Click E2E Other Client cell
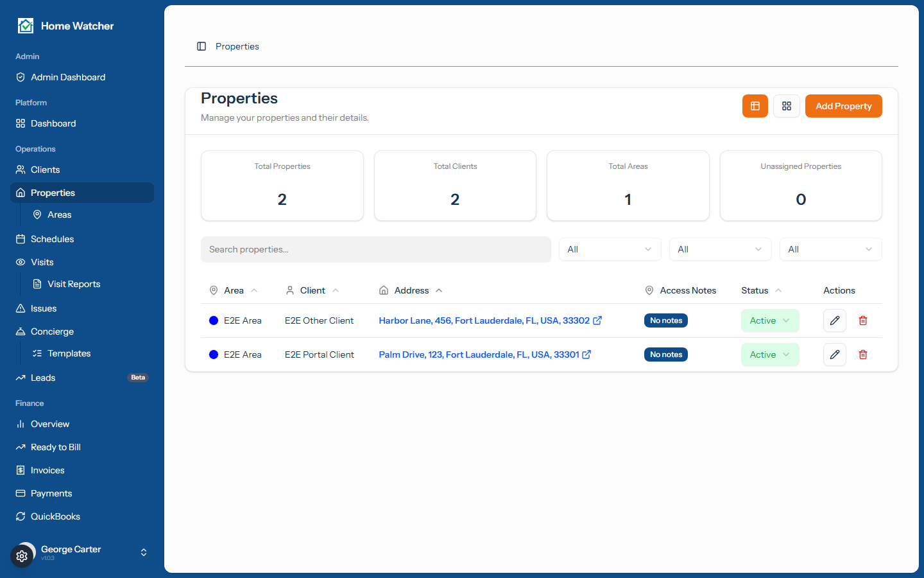Image resolution: width=924 pixels, height=578 pixels. point(319,320)
